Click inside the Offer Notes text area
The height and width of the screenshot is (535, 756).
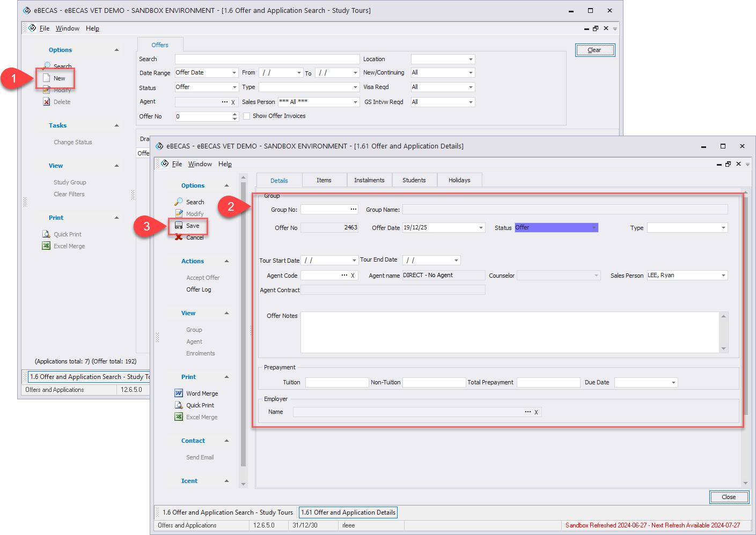510,332
